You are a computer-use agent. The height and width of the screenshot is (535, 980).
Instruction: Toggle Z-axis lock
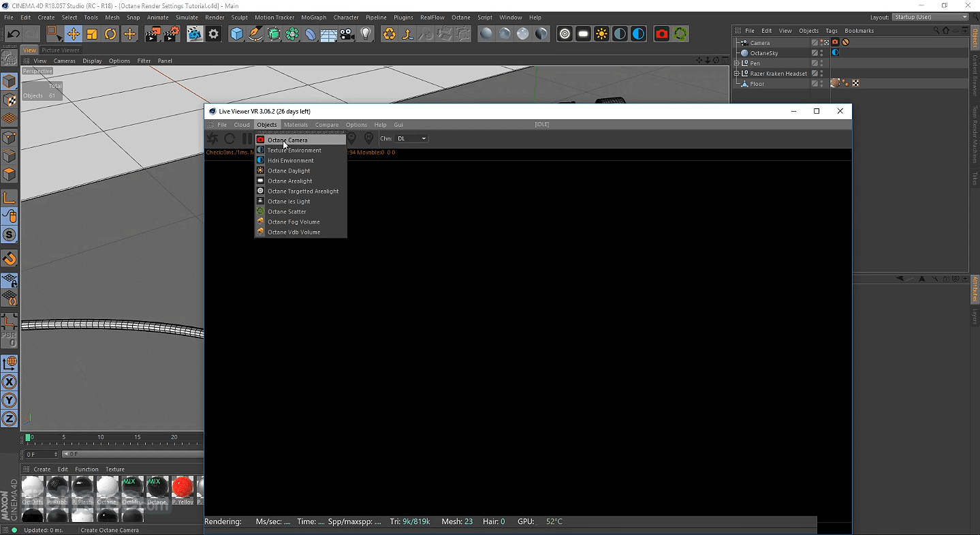click(10, 419)
